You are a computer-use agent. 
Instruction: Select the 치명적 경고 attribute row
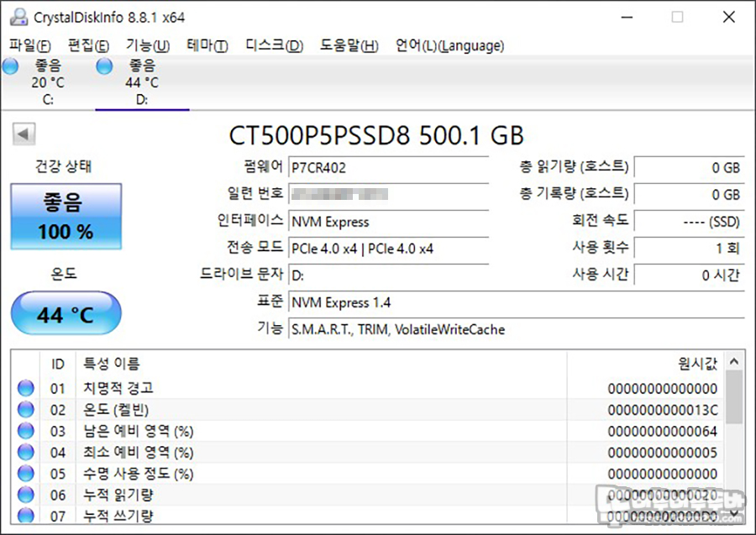coord(367,388)
